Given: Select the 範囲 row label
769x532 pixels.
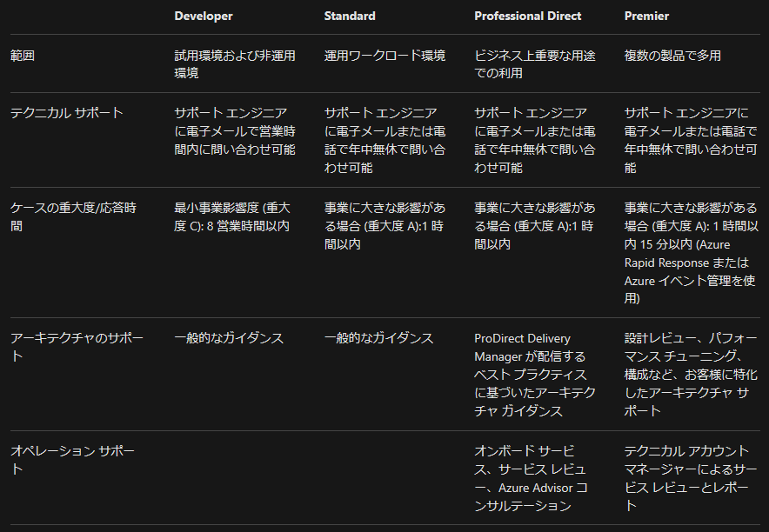Looking at the screenshot, I should pos(23,56).
